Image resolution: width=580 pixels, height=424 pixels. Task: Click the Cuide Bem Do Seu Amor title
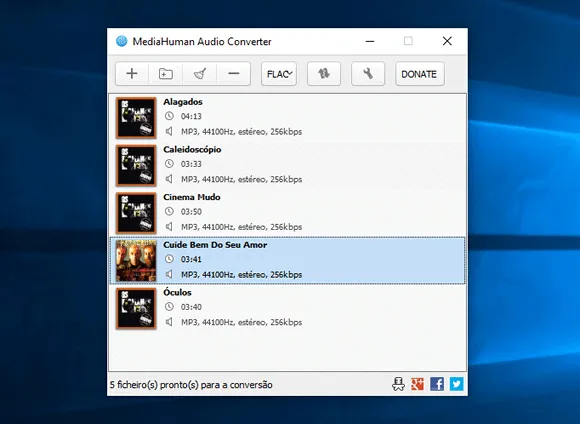[x=215, y=245]
